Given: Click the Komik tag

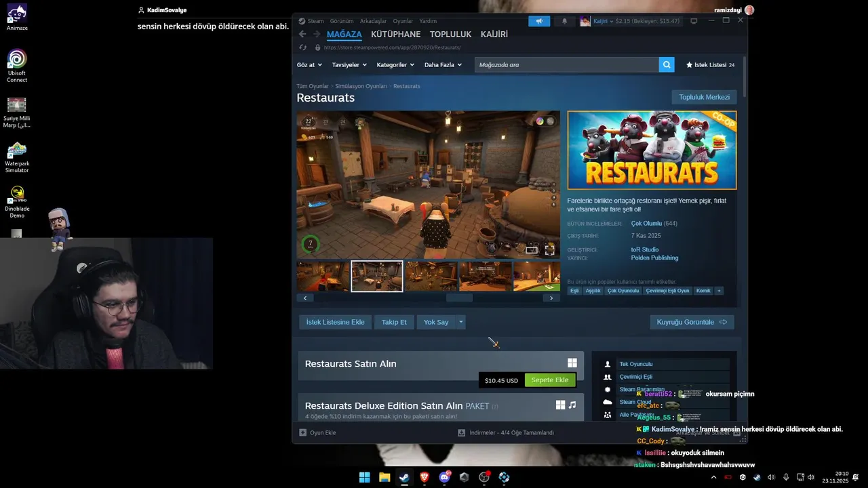Looking at the screenshot, I should coord(703,290).
